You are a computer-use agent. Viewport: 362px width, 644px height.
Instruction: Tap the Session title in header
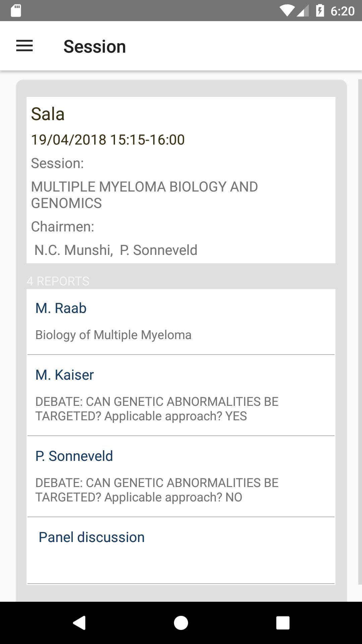pyautogui.click(x=95, y=46)
